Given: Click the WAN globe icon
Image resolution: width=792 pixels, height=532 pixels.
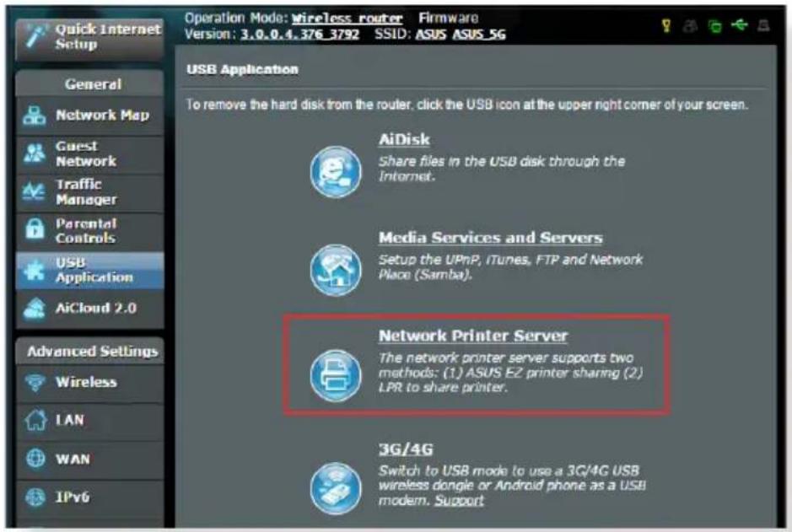Looking at the screenshot, I should (x=35, y=459).
